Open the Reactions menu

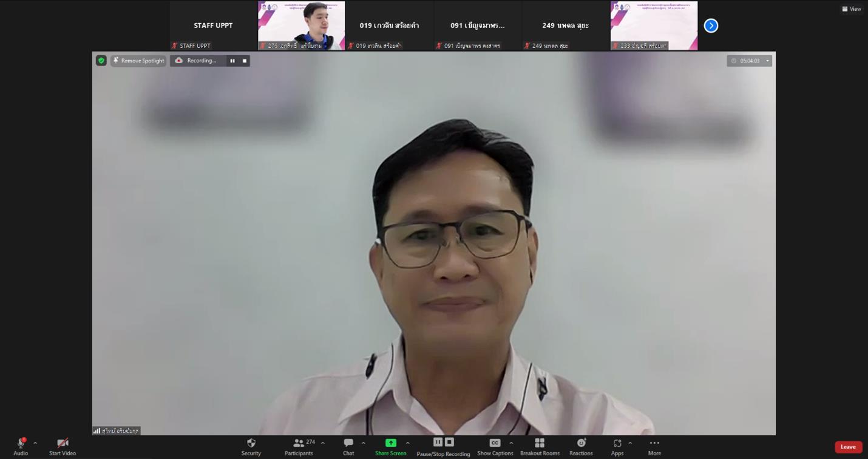(581, 447)
